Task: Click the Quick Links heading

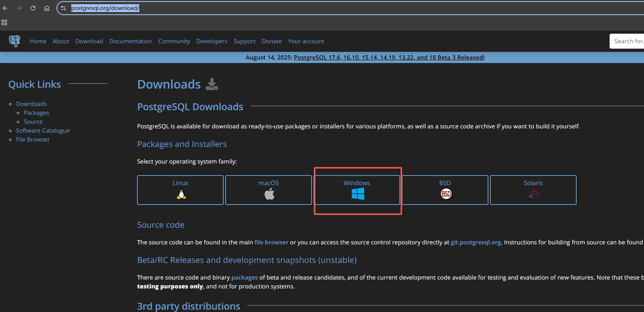Action: pos(34,85)
